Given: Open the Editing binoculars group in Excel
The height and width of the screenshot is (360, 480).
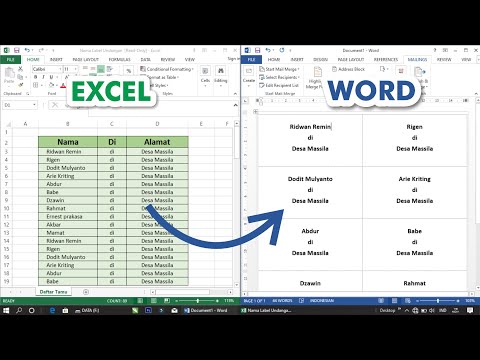Looking at the screenshot, I should pos(220,76).
